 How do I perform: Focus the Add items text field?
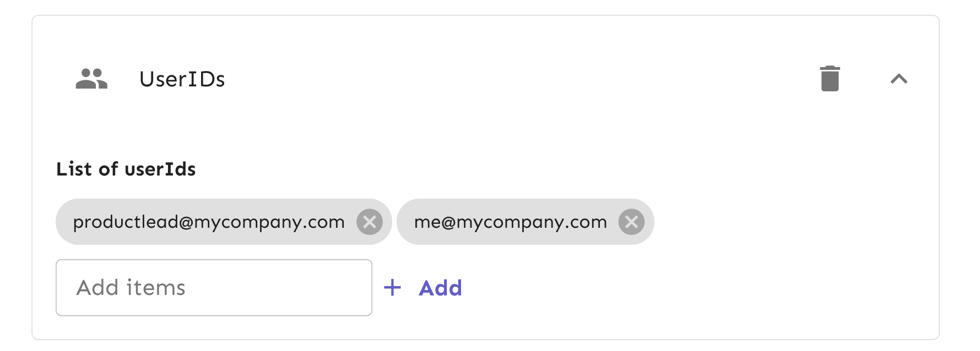point(214,288)
